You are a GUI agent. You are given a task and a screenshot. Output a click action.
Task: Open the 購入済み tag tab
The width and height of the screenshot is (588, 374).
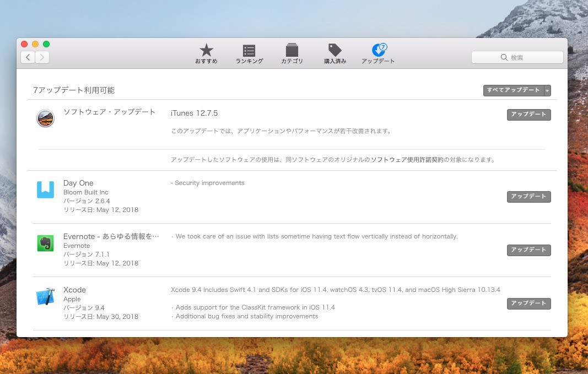(335, 53)
